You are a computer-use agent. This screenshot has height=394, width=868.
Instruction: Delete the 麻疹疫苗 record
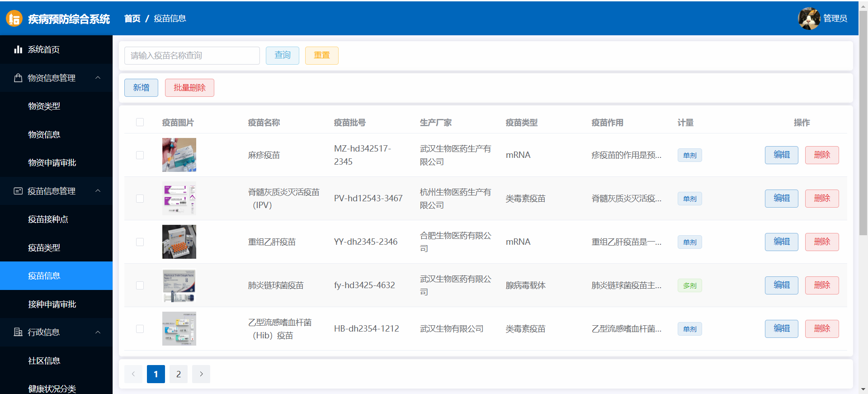tap(822, 155)
